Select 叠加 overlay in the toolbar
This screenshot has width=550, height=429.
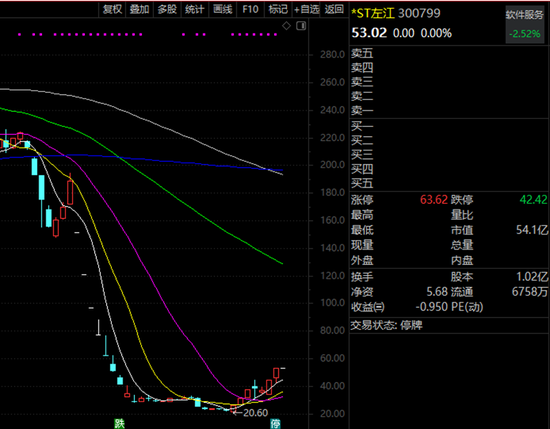pyautogui.click(x=140, y=9)
